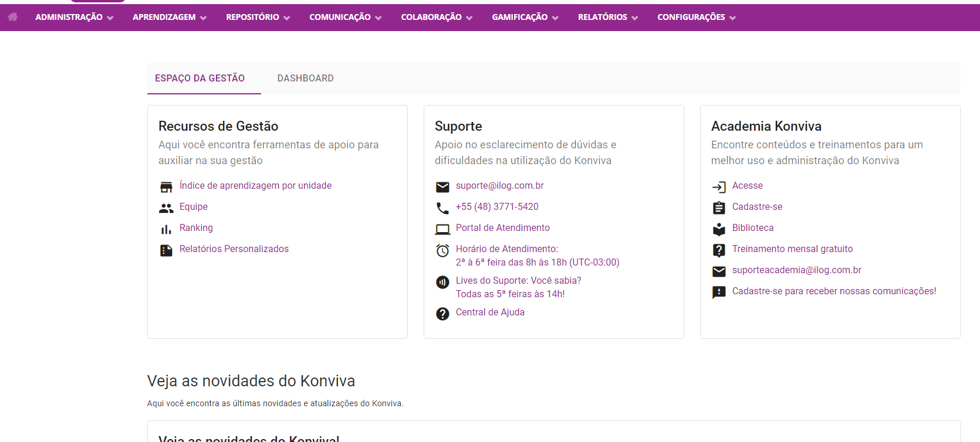Click the book reader icon beside Biblioteca
This screenshot has height=442, width=980.
coord(719,229)
